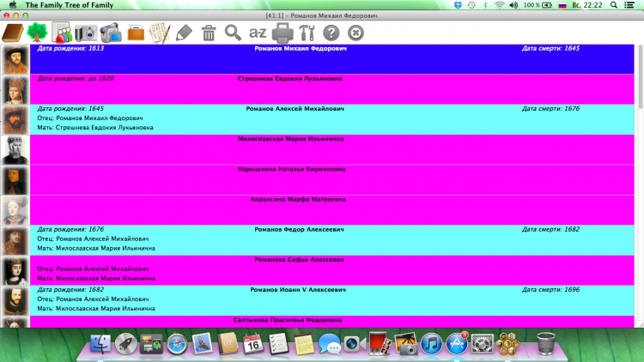
Task: Open the green family tree view
Action: point(37,33)
